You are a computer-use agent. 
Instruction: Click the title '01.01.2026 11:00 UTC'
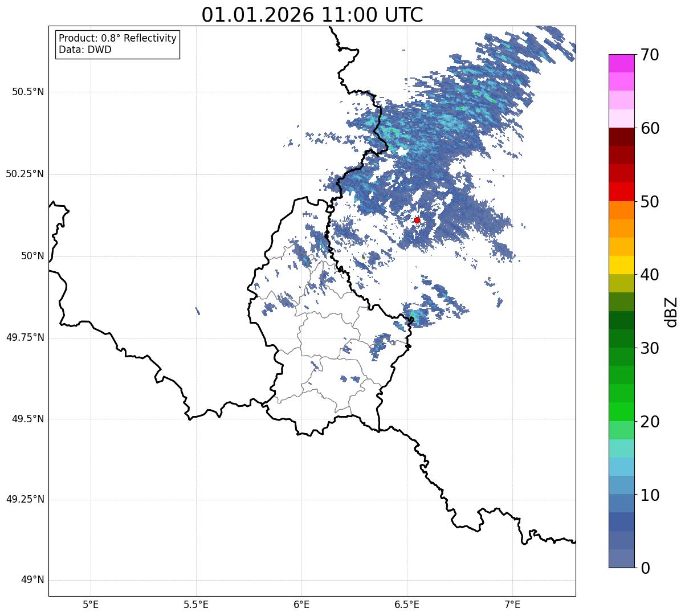coord(312,14)
